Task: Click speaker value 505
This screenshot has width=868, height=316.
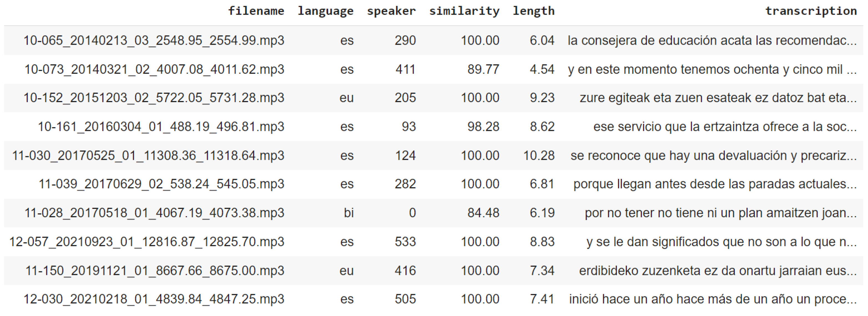Action: 405,299
